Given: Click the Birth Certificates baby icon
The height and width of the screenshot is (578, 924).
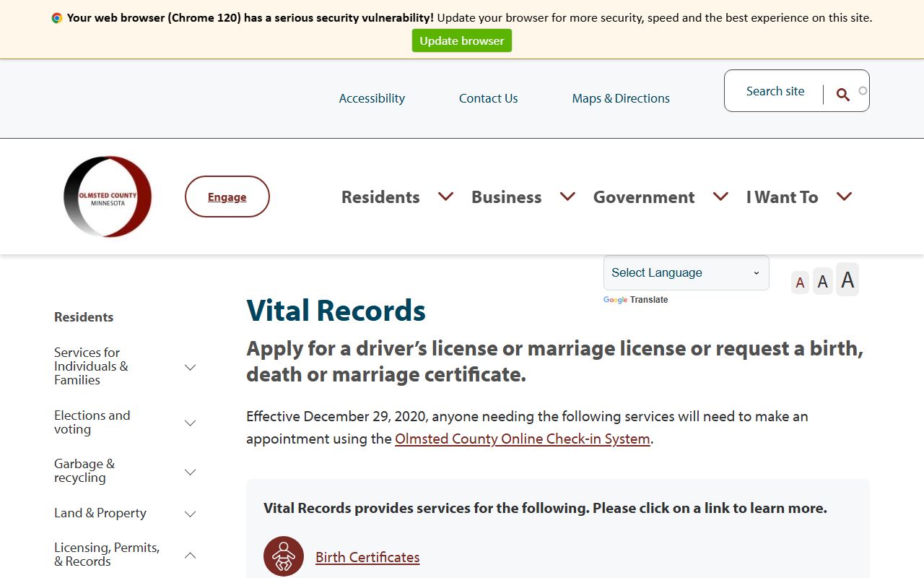Looking at the screenshot, I should (284, 556).
